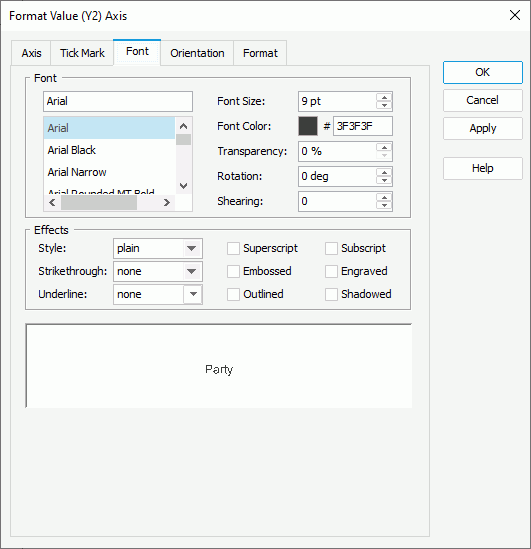531x549 pixels.
Task: Check the Shadowed option
Action: (x=331, y=294)
